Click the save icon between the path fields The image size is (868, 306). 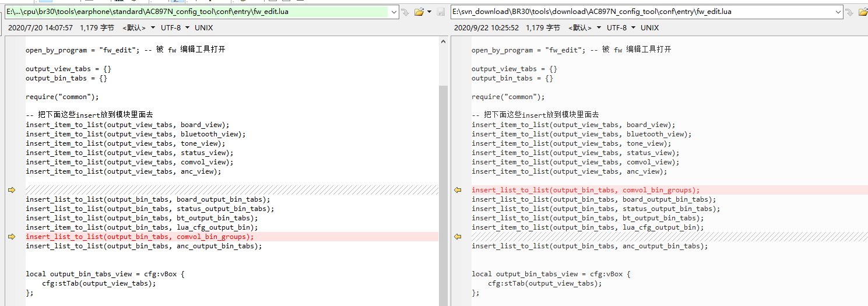pos(441,12)
